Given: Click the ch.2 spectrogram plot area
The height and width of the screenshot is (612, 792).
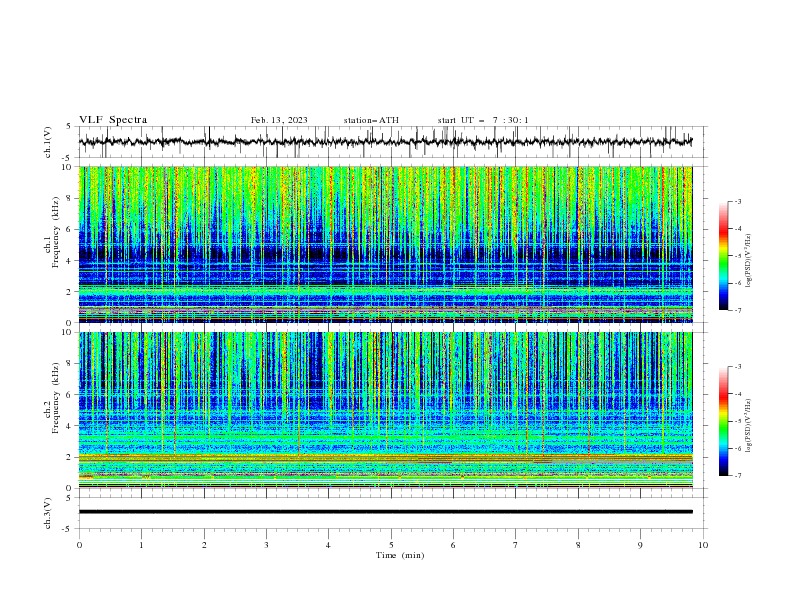Looking at the screenshot, I should click(x=385, y=410).
